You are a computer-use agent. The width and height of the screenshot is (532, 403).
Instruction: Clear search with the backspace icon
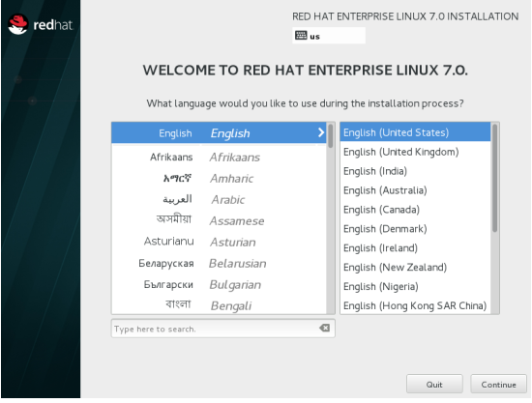[x=325, y=328]
